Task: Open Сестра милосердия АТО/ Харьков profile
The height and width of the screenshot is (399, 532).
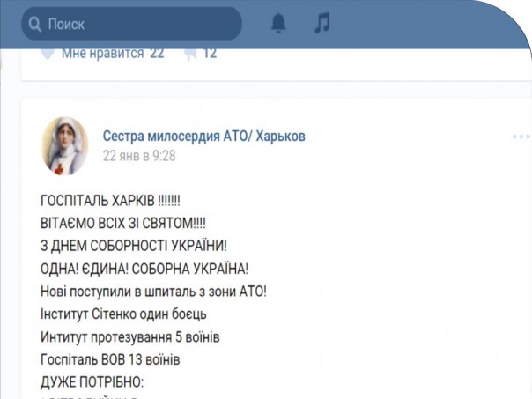Action: (204, 136)
